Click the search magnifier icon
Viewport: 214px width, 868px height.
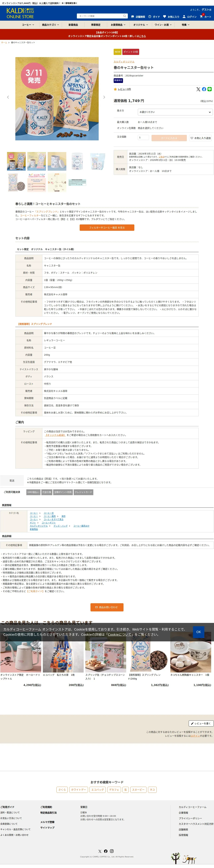point(124,16)
